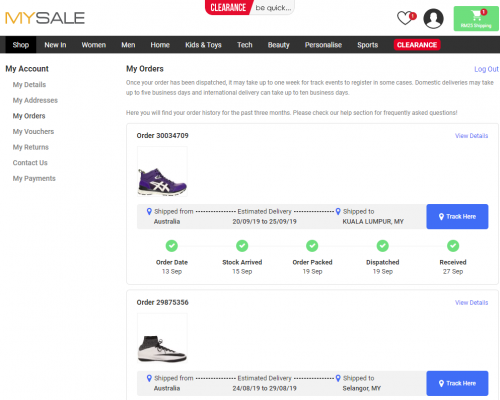Click Shipped to pin icon for Kuala Lumpur
Screen dimensions: 500x400
[338, 211]
